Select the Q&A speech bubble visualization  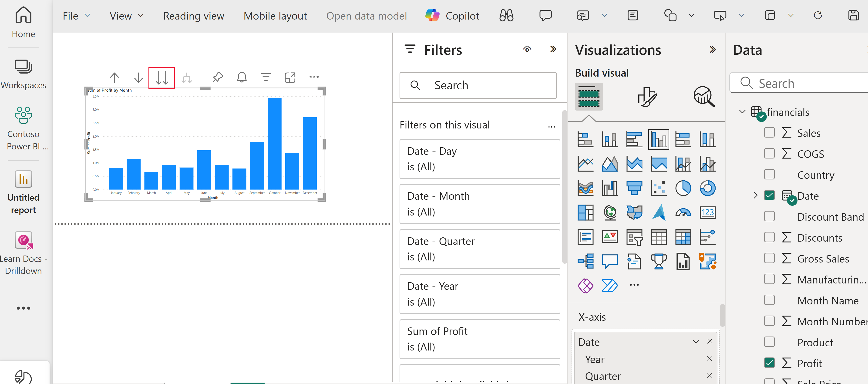click(609, 261)
